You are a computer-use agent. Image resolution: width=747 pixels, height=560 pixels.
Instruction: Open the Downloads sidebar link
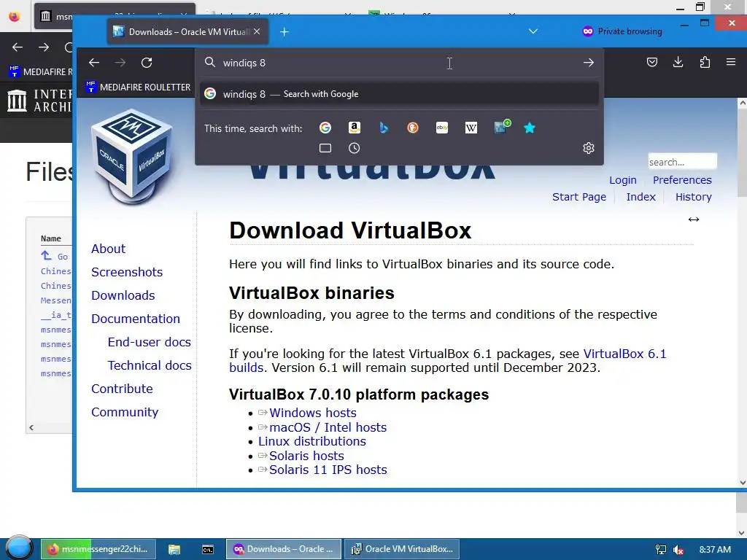[123, 295]
